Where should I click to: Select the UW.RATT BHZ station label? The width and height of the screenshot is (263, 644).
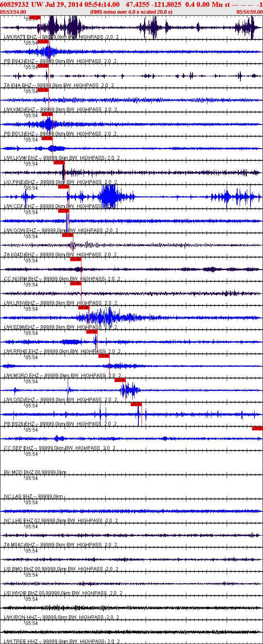click(61, 37)
